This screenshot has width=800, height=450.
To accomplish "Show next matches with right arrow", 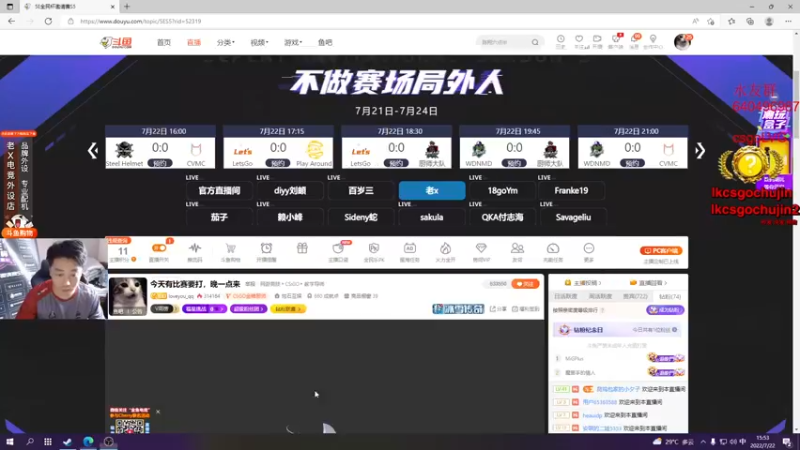I will point(700,151).
